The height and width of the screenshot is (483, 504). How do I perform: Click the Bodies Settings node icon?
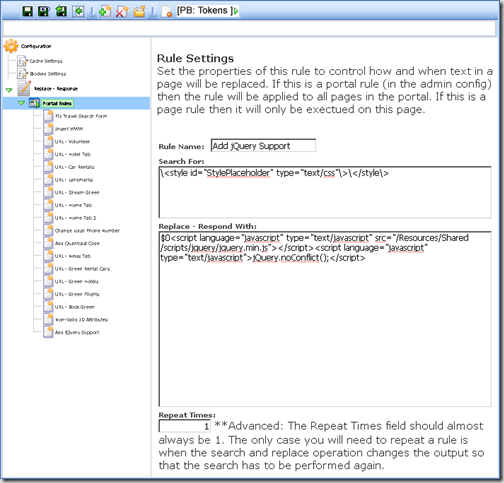coord(22,74)
